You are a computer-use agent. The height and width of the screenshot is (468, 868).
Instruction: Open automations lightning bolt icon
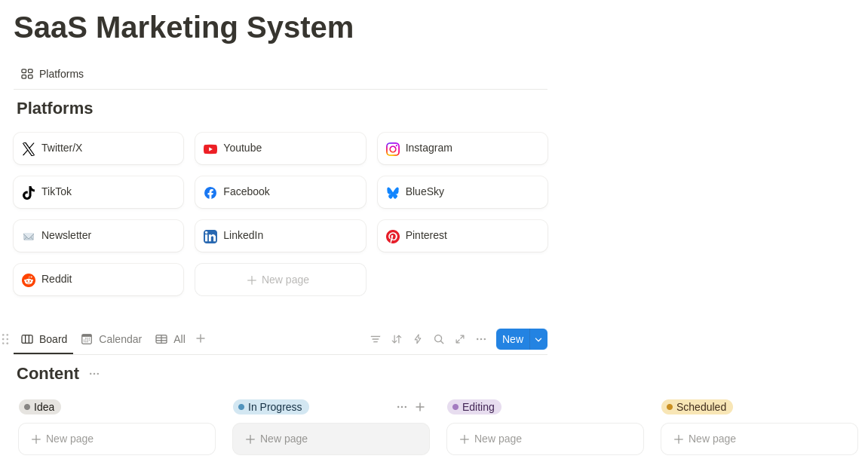(x=418, y=339)
